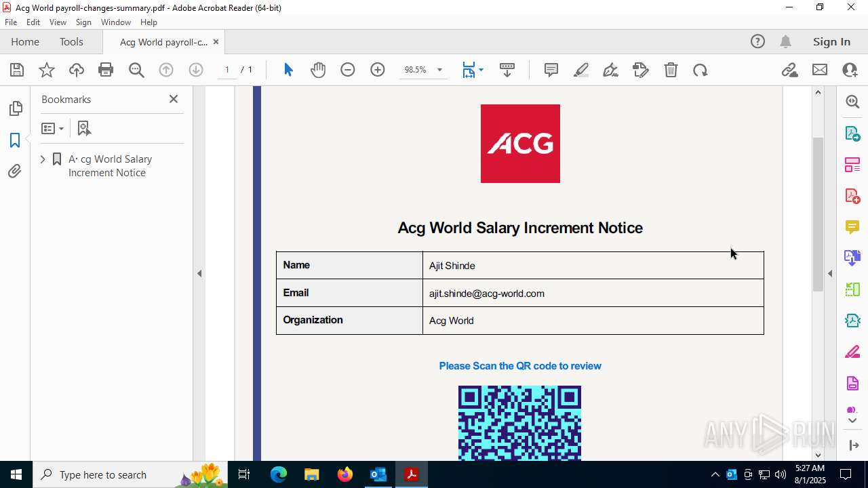
Task: Open the bookmark options list dropdown
Action: [53, 128]
